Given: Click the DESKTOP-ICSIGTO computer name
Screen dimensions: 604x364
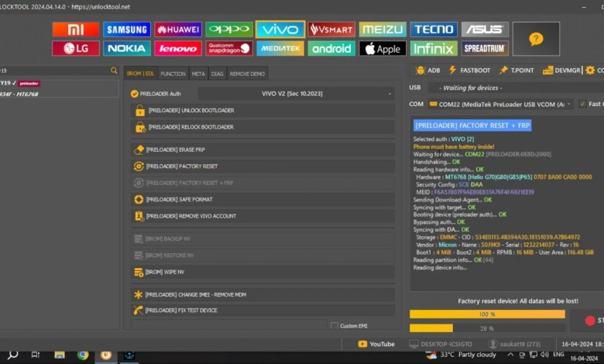Looking at the screenshot, I should click(x=441, y=344).
